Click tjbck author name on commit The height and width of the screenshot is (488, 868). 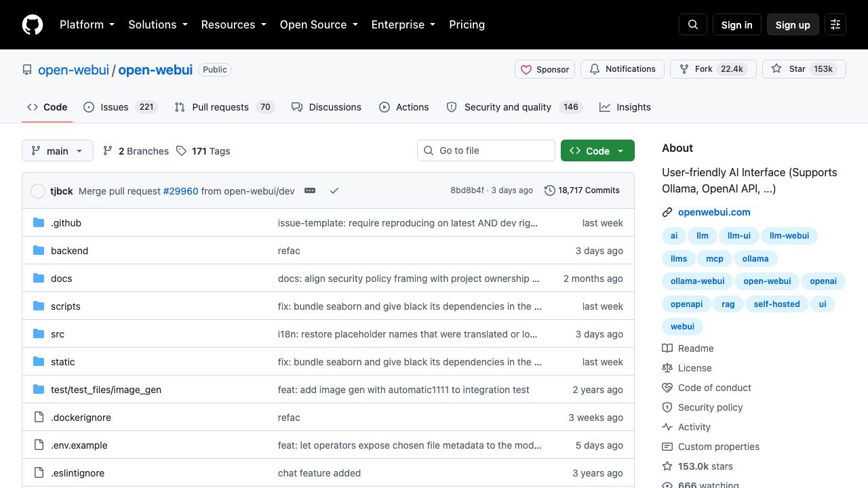tap(62, 191)
